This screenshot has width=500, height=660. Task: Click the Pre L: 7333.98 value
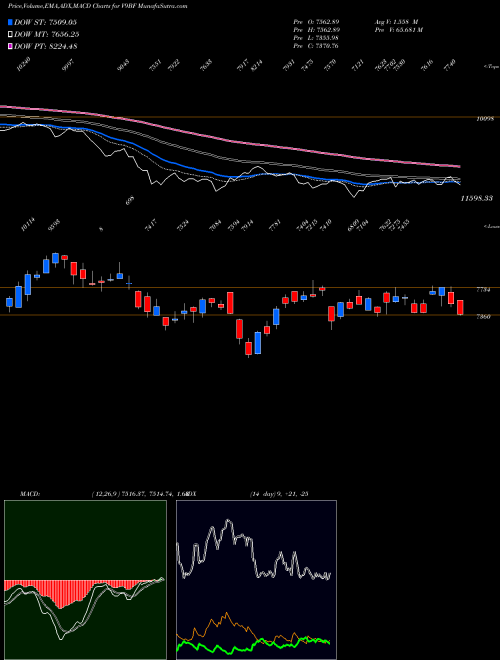[316, 38]
